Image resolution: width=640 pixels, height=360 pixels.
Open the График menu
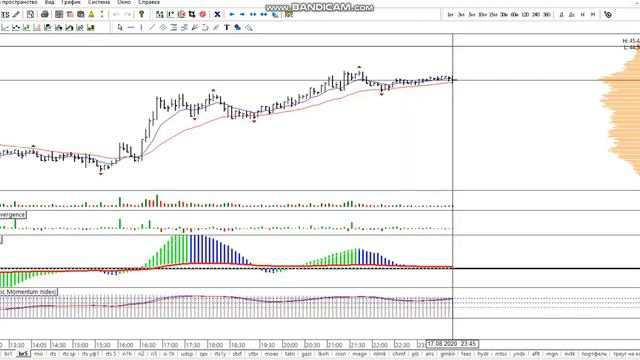coord(71,2)
